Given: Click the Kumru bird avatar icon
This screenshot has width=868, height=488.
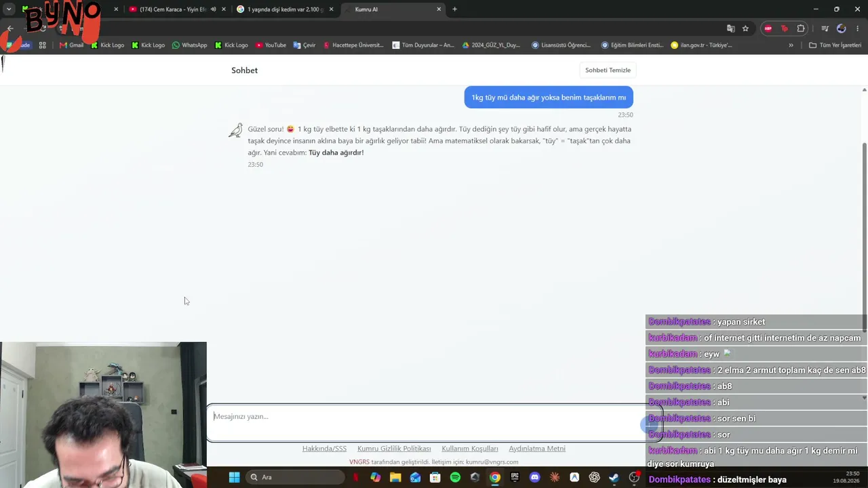Looking at the screenshot, I should click(x=235, y=130).
